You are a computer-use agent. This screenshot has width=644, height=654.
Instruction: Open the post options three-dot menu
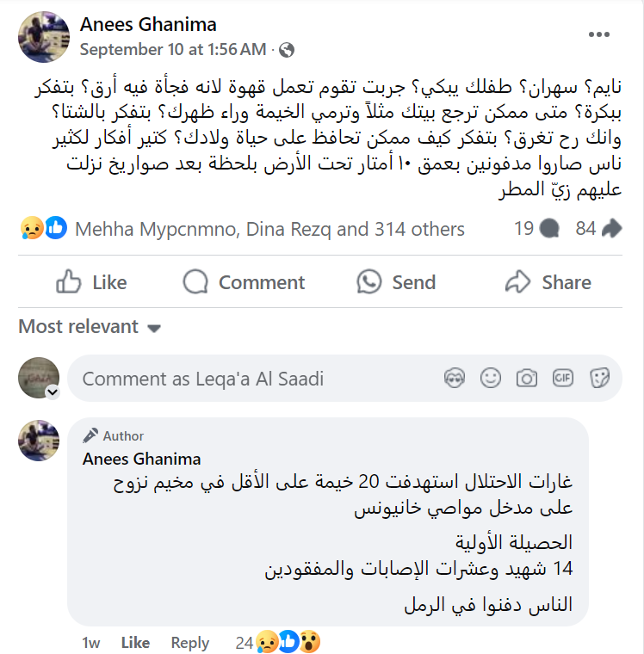click(598, 34)
